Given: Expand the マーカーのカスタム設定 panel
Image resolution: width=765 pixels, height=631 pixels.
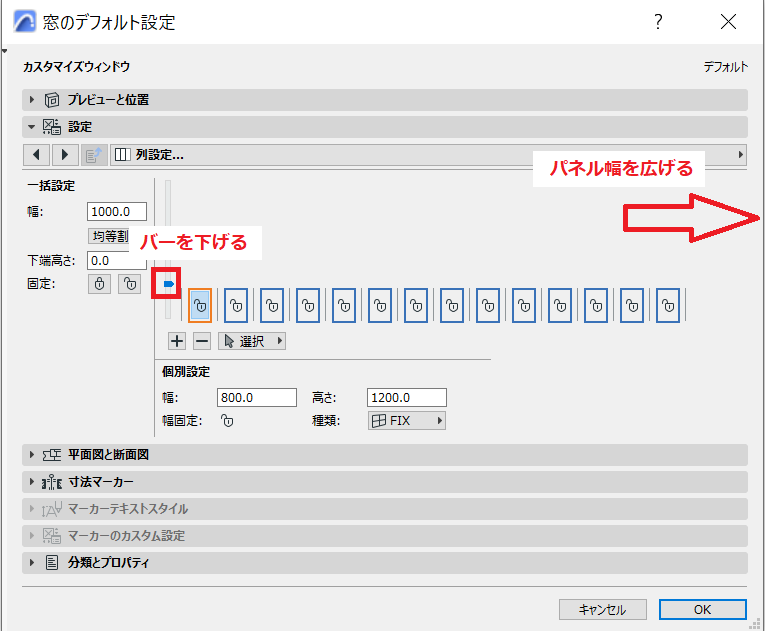Looking at the screenshot, I should pyautogui.click(x=385, y=536).
